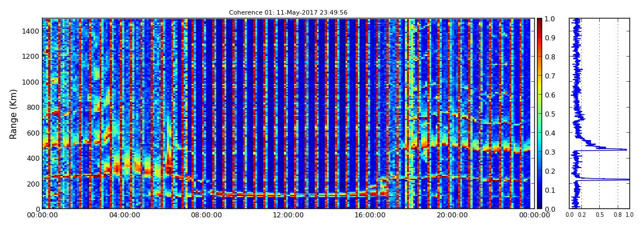Screen dimensions: 644x228
Task: Click the 0.5 tick label under the profile plot
Action: [x=600, y=215]
